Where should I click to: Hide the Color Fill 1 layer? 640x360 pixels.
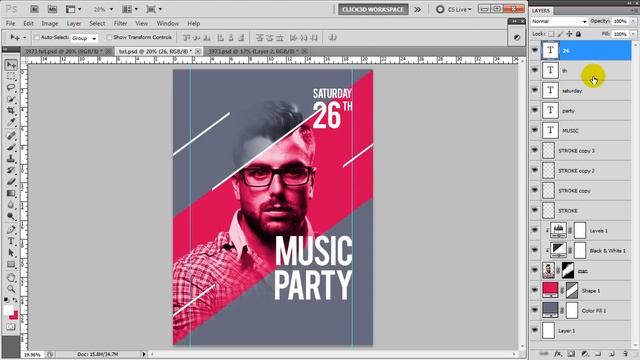[535, 310]
